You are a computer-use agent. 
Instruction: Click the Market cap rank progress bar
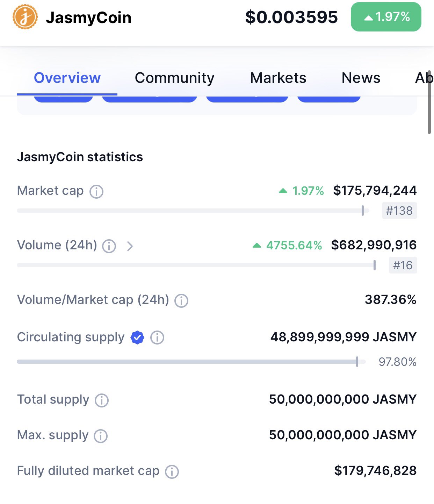click(x=193, y=211)
